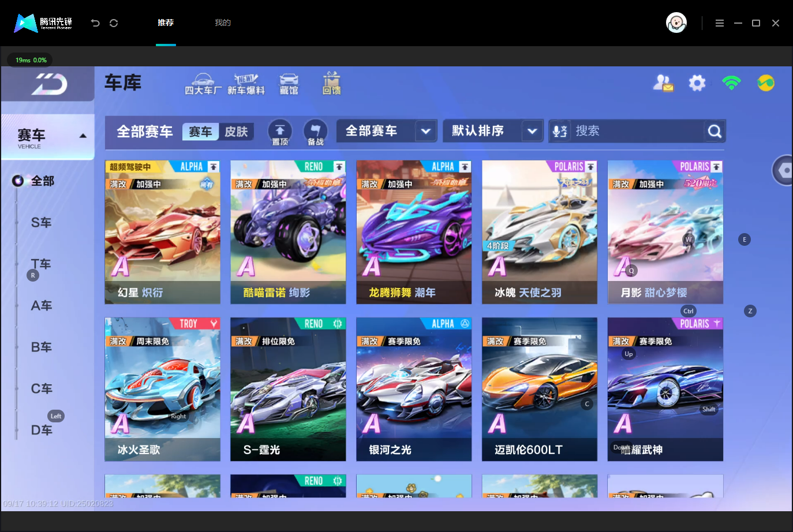Screen dimensions: 793x532
Task: Switch to the 我的 tab
Action: click(x=223, y=23)
